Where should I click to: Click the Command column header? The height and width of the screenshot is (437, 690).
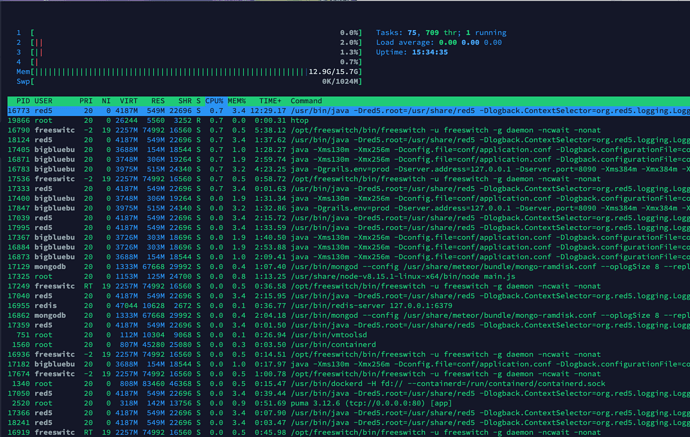pyautogui.click(x=306, y=101)
